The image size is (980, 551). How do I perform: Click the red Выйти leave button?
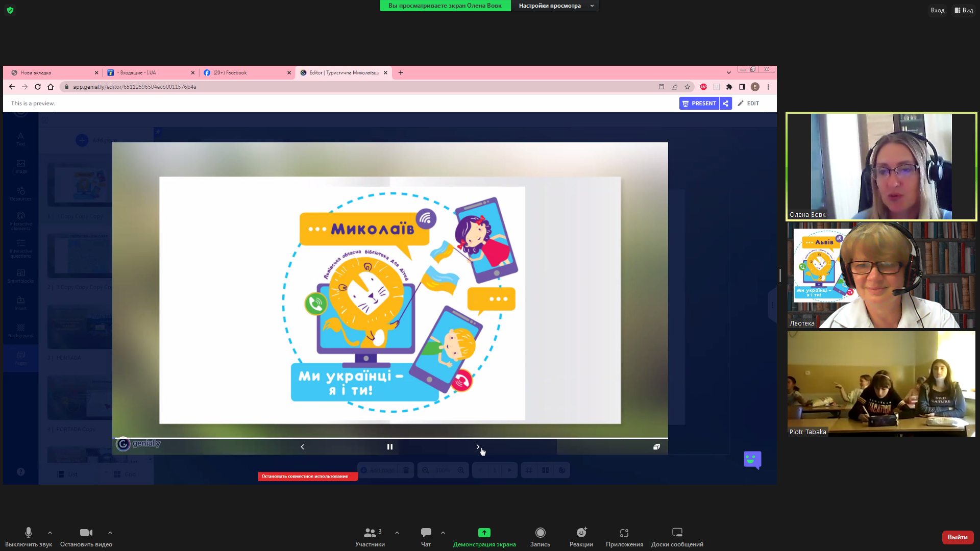point(957,537)
